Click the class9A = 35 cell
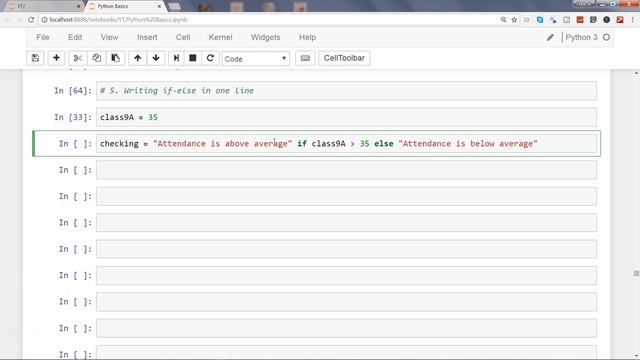This screenshot has width=640, height=360. [346, 117]
